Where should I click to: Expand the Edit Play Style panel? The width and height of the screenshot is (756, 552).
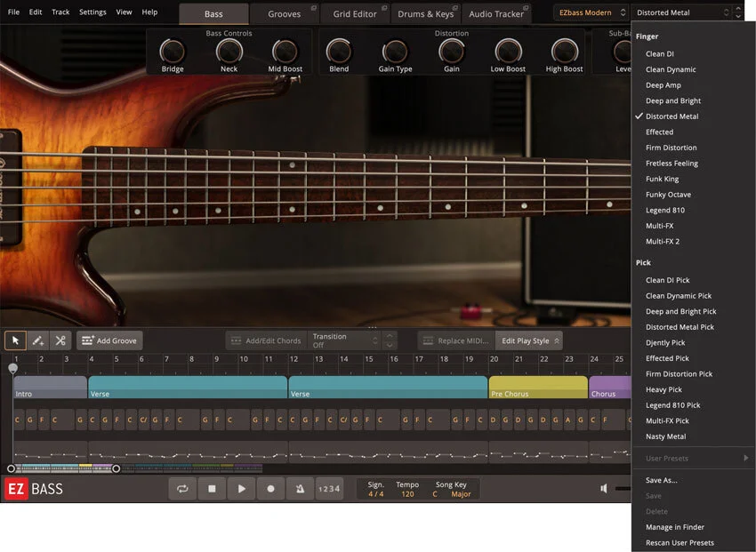[529, 340]
